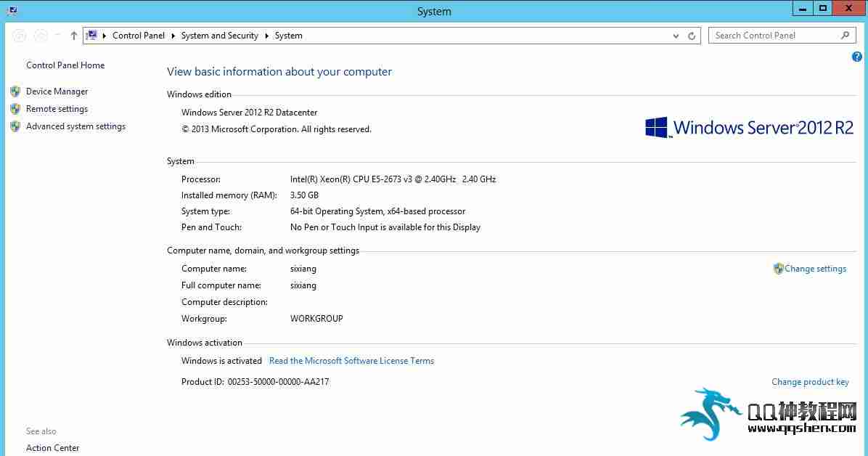Click the Windows Server 2012 R2 logo

[750, 128]
